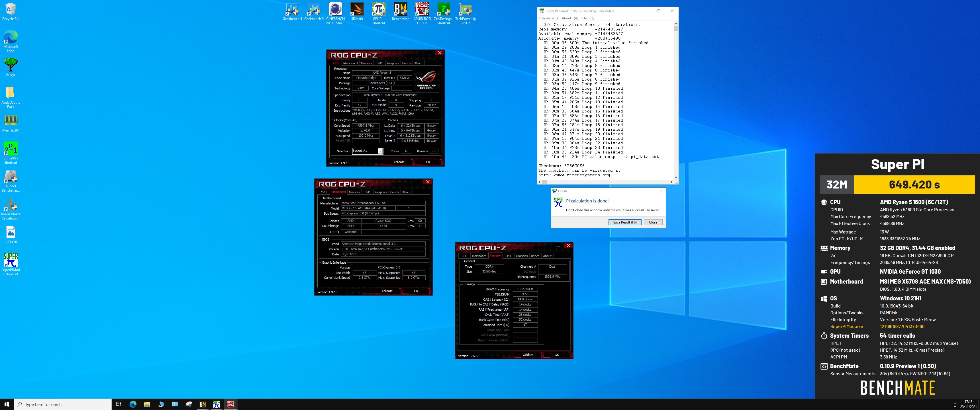
Task: Click OK in the Timings CPU-Z window
Action: point(557,355)
